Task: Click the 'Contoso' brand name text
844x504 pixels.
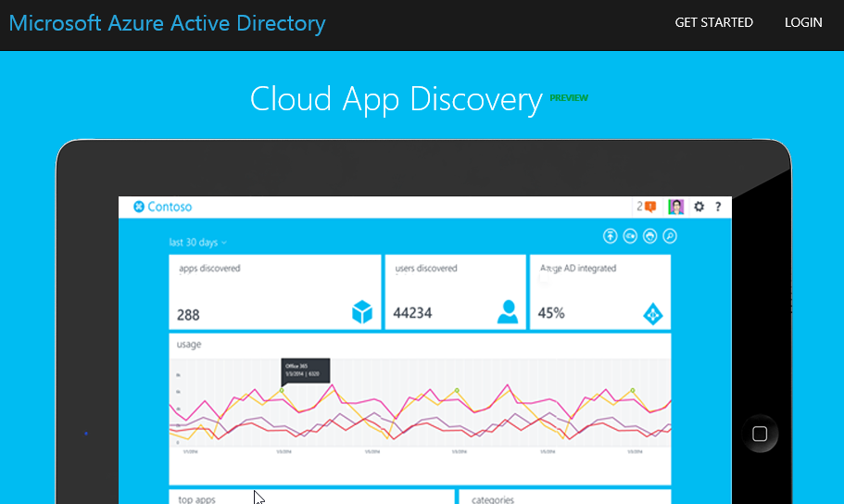Action: [170, 207]
